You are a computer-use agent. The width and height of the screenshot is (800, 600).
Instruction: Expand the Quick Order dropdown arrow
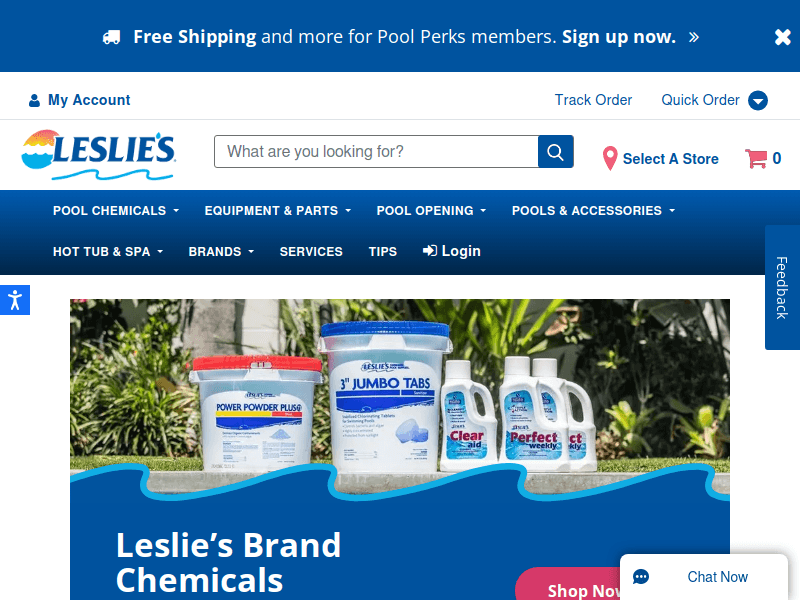click(758, 101)
